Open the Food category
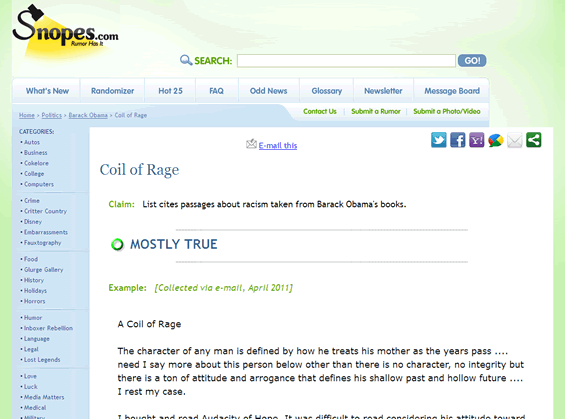Viewport: 565px width, 419px height. click(31, 259)
